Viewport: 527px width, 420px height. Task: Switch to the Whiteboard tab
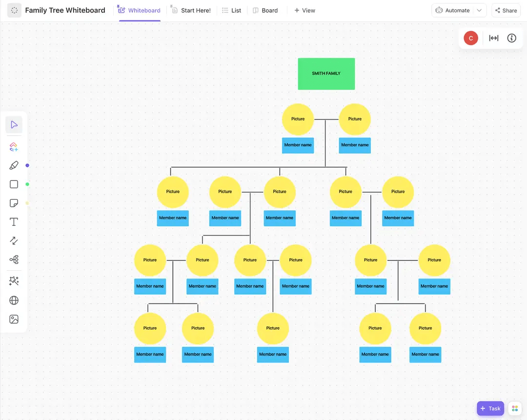click(x=140, y=10)
